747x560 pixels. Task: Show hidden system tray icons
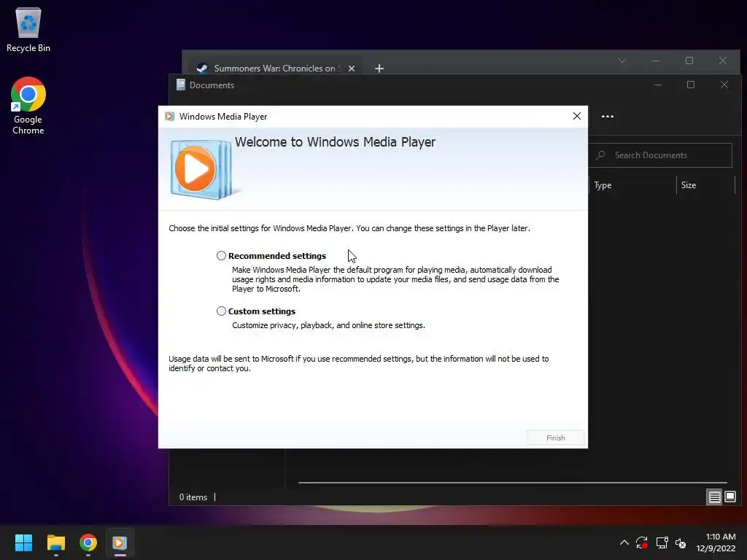point(624,542)
